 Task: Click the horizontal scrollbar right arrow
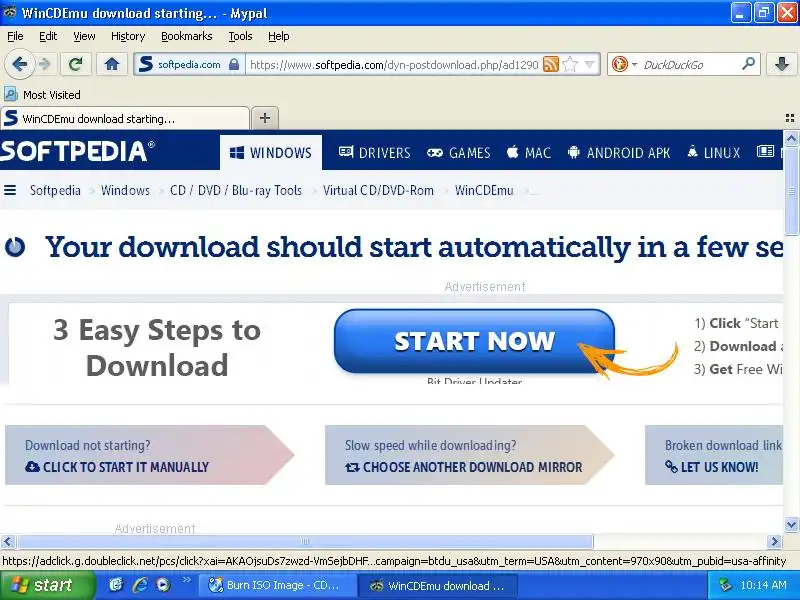point(774,541)
